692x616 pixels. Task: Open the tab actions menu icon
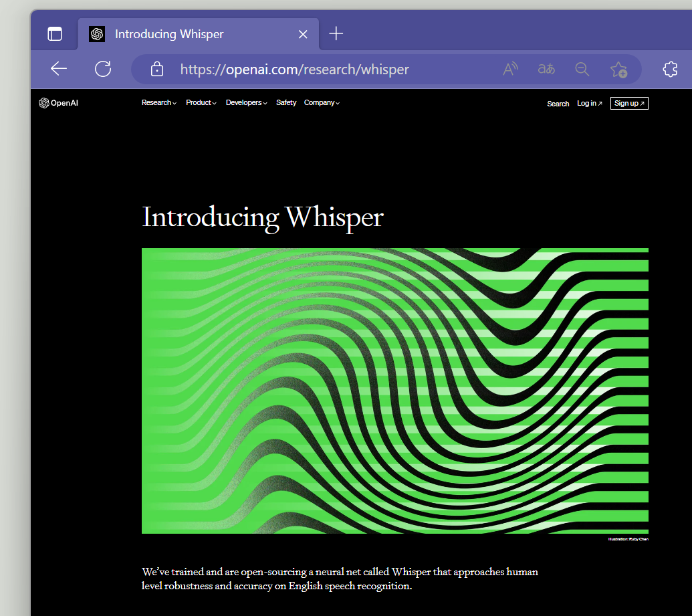55,34
